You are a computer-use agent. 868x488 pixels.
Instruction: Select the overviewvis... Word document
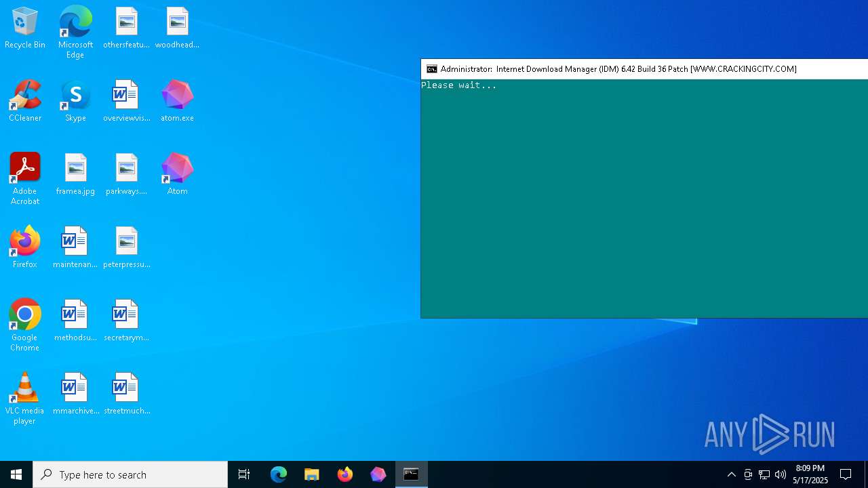pos(126,102)
